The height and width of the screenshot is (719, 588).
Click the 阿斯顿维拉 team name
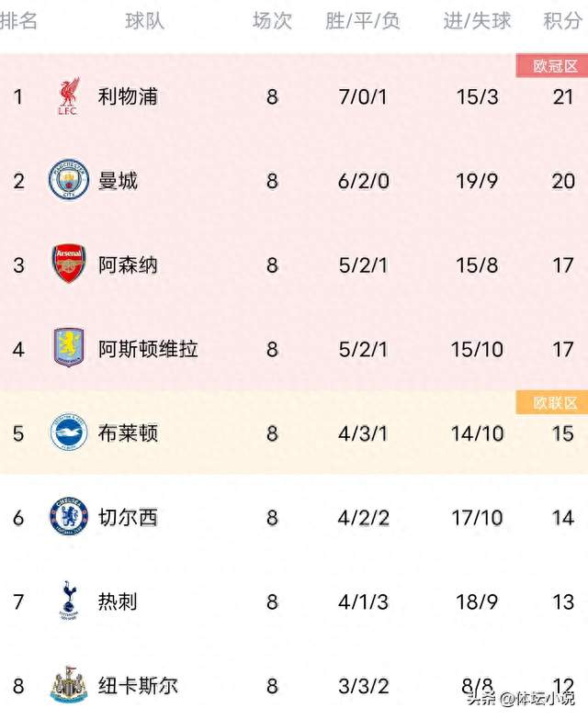coord(148,349)
